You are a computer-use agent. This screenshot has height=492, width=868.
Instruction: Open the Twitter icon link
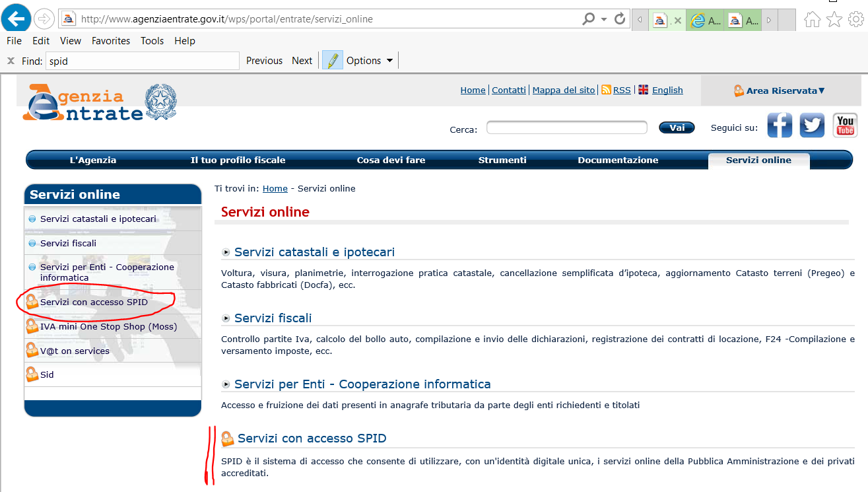point(812,125)
